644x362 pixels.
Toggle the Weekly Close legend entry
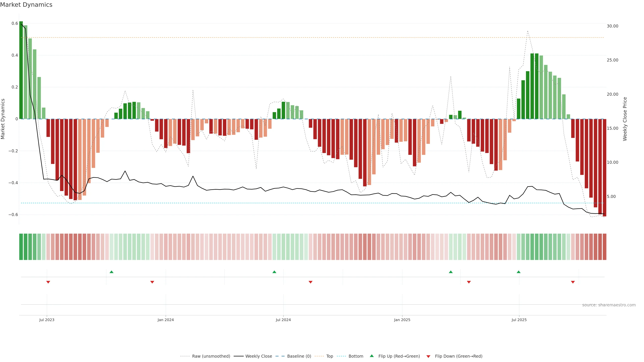[258, 356]
